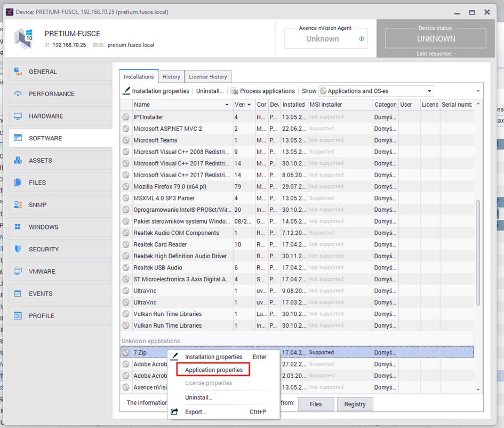Viewport: 504px width, 428px height.
Task: Click the Agent info icon next to Unknown
Action: point(362,39)
